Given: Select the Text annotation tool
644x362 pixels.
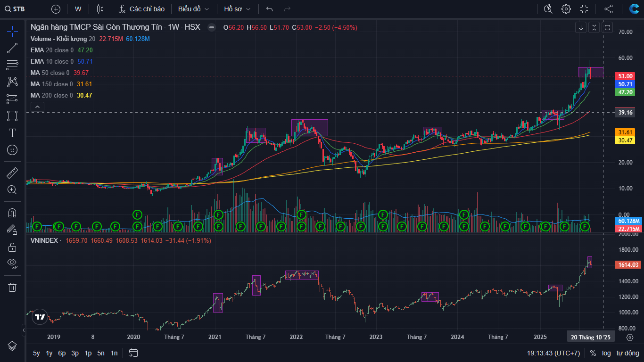Looking at the screenshot, I should pos(12,133).
